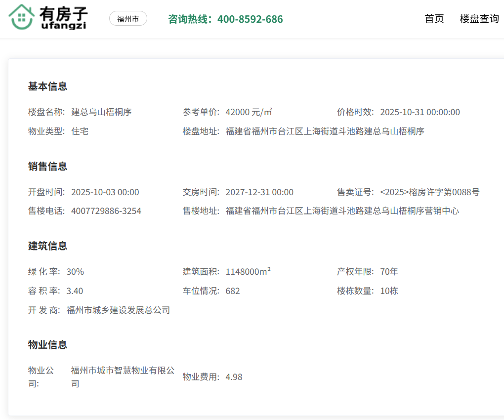
Task: Click the 售卖证号 permit number value
Action: click(429, 192)
